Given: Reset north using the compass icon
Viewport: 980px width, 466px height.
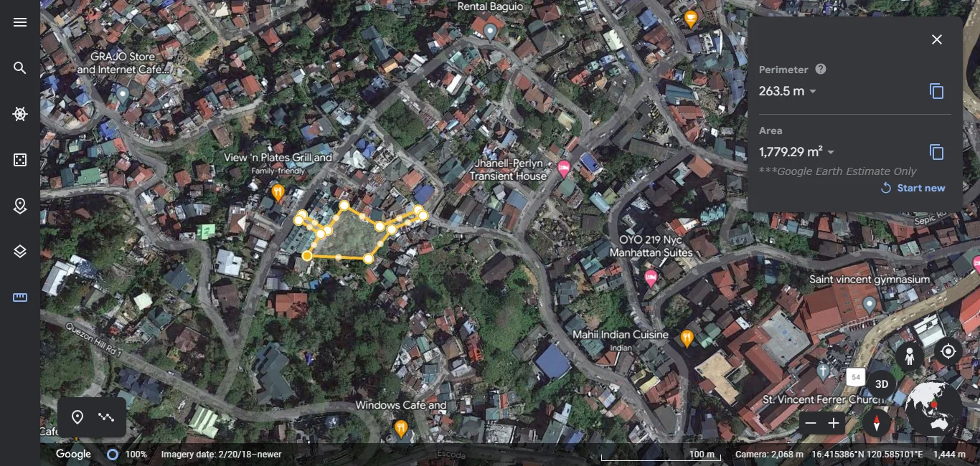Looking at the screenshot, I should pyautogui.click(x=877, y=423).
